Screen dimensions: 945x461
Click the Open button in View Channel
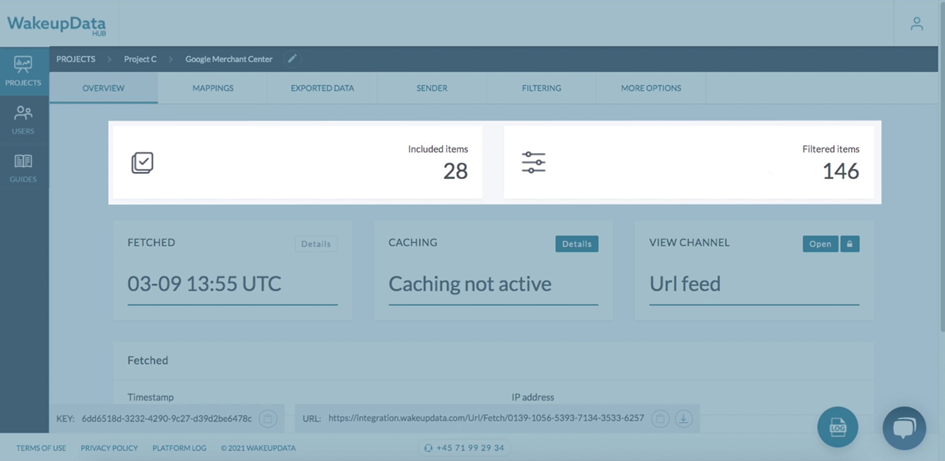[820, 244]
